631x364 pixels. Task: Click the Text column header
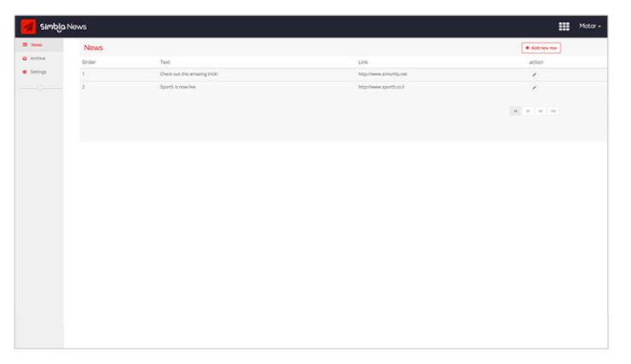point(165,62)
